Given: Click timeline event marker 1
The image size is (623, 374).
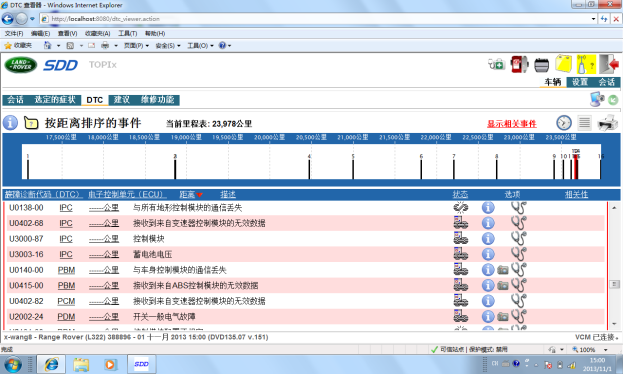Looking at the screenshot, I should point(28,167).
